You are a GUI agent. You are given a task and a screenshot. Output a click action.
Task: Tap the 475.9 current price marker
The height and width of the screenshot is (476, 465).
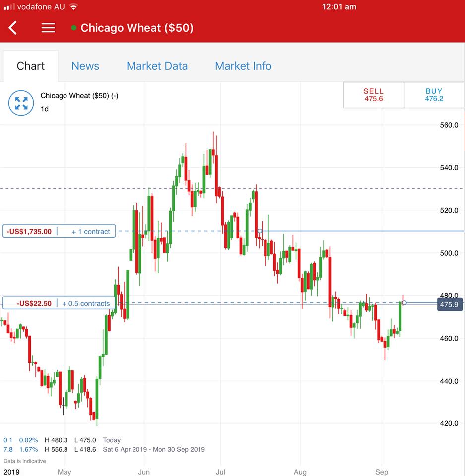[x=450, y=304]
